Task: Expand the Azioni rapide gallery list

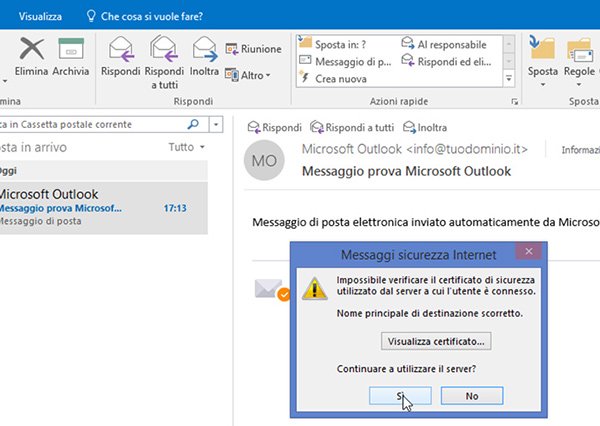Action: (509, 78)
